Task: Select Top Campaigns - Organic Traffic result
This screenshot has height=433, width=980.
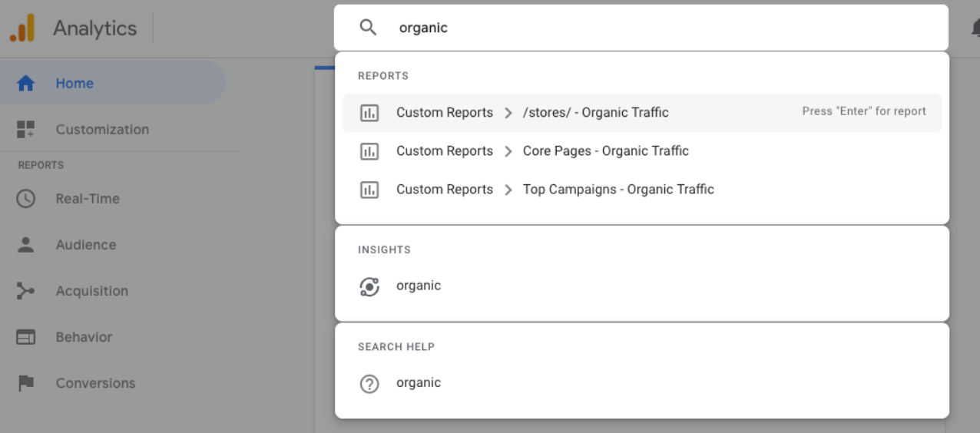Action: click(618, 190)
